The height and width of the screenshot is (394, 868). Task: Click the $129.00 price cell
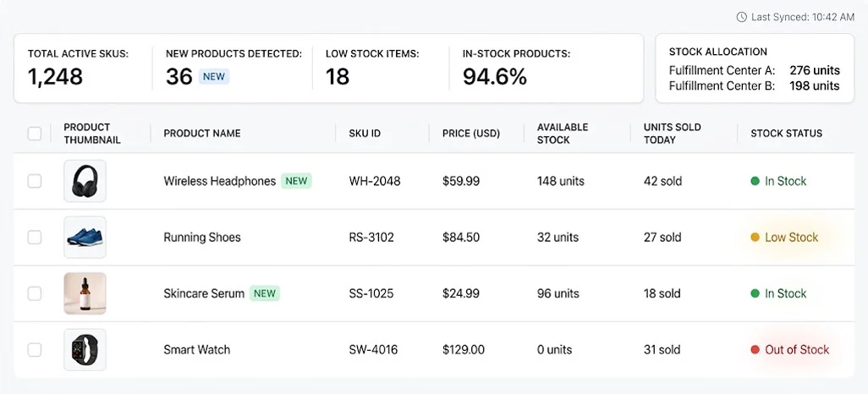point(464,350)
